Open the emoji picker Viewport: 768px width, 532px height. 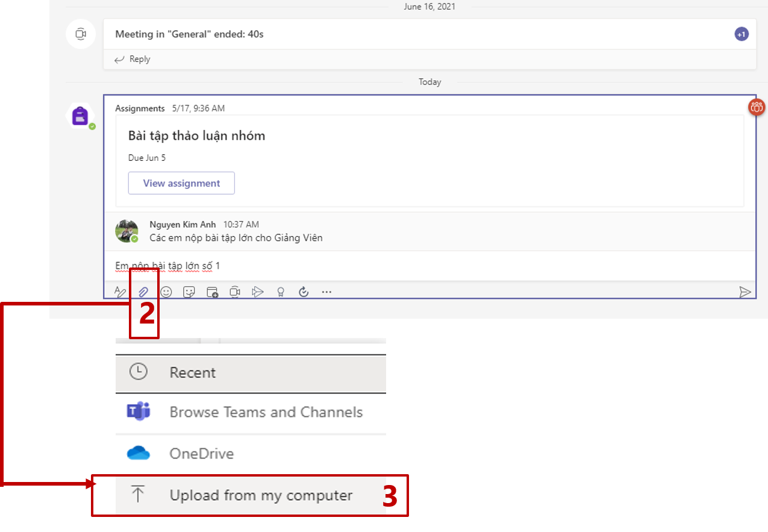coord(166,292)
